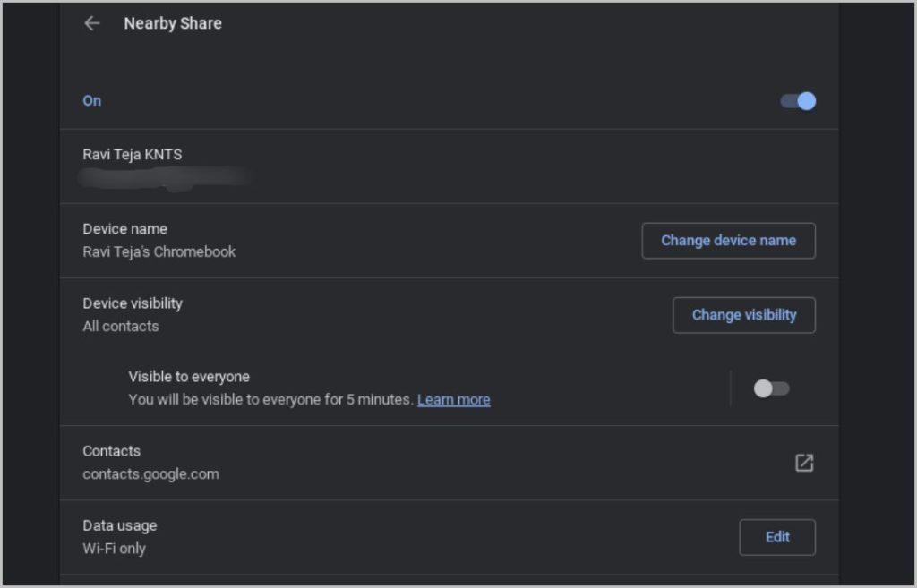Click the Data usage label

pyautogui.click(x=120, y=525)
